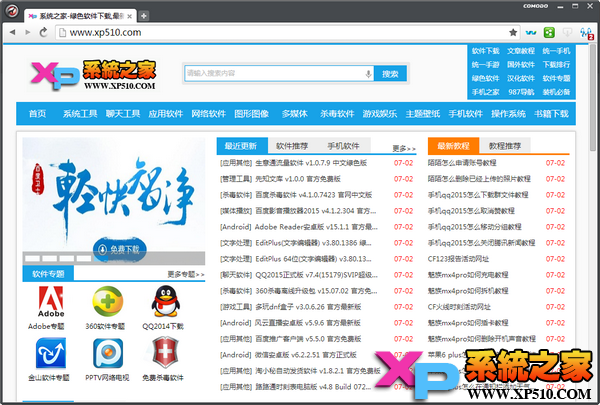Image resolution: width=600 pixels, height=405 pixels.
Task: Open the green square extension icon
Action: 549,33
